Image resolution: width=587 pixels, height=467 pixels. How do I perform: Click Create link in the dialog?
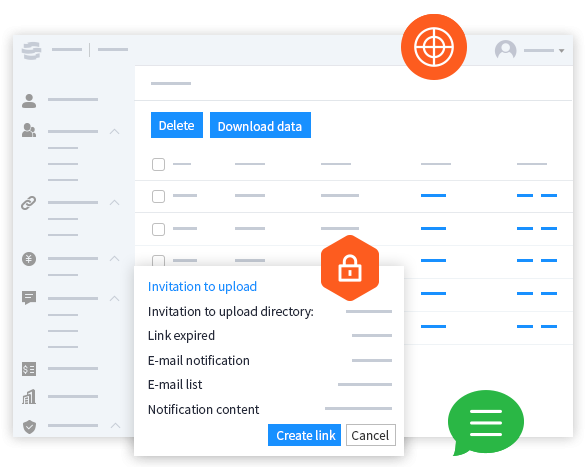tap(304, 435)
